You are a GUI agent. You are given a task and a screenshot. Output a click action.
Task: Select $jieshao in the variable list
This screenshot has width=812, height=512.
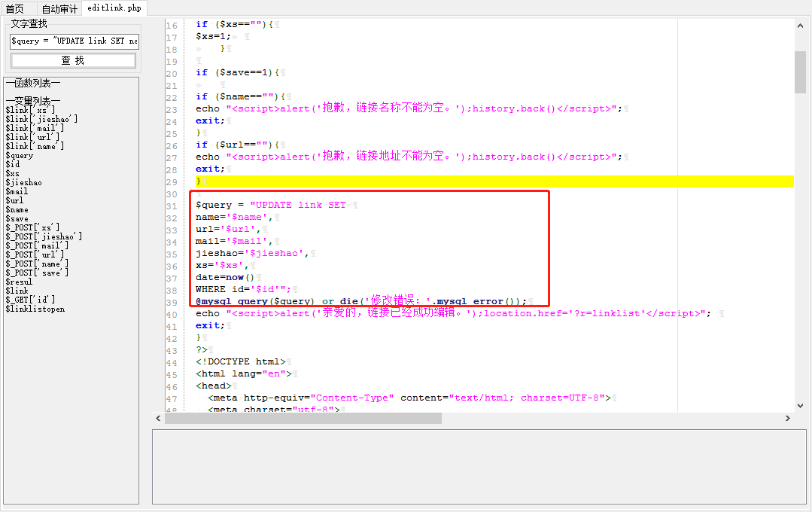(24, 182)
